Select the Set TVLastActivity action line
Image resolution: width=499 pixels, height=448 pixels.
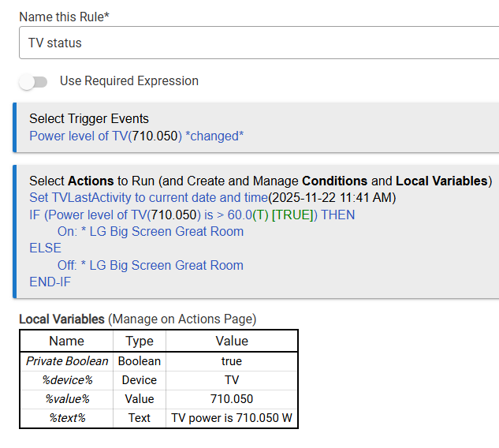click(x=212, y=197)
